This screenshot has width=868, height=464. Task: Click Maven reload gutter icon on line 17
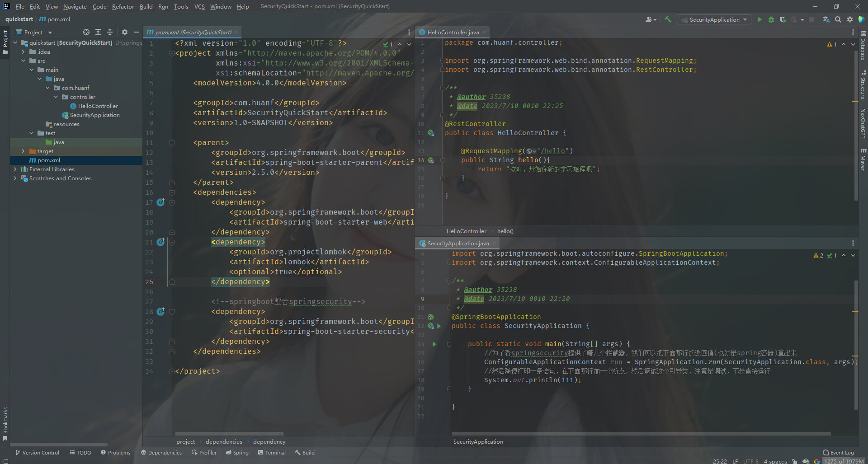[160, 202]
